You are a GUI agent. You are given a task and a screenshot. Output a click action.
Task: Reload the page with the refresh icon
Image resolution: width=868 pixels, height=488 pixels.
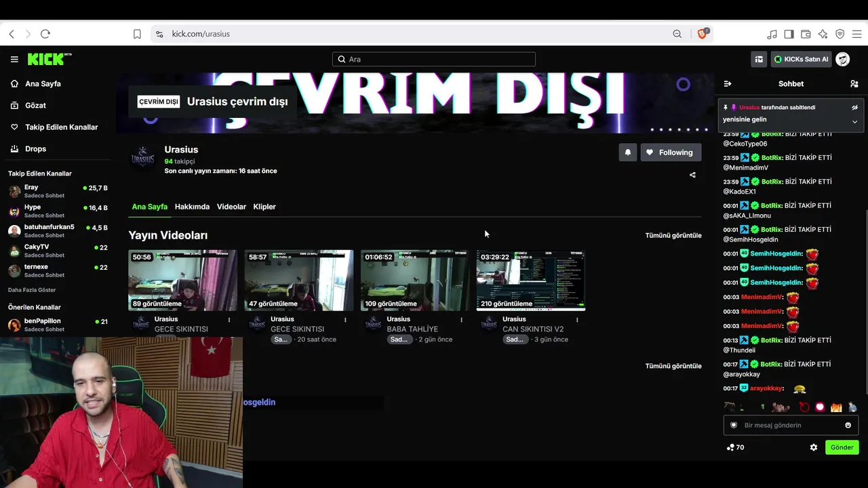coord(45,34)
